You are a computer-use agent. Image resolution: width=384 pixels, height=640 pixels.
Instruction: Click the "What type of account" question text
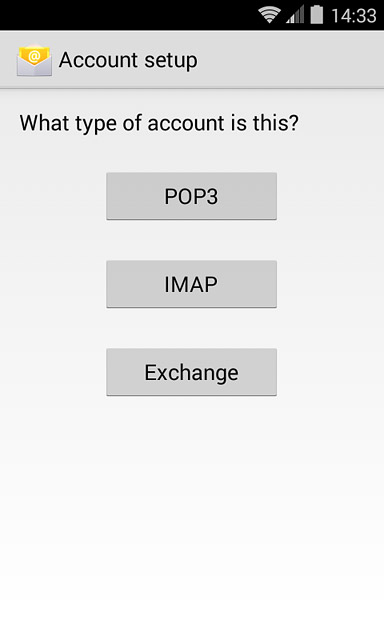pyautogui.click(x=159, y=123)
